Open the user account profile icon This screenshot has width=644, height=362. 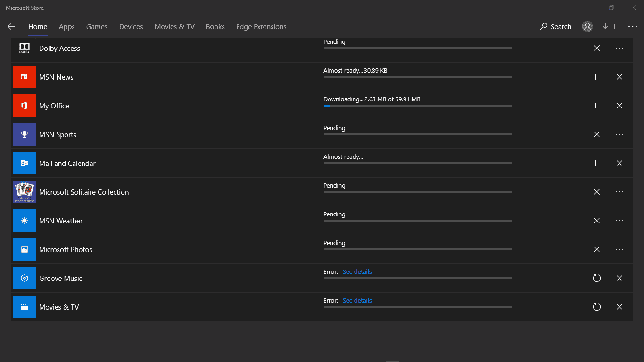click(x=587, y=27)
